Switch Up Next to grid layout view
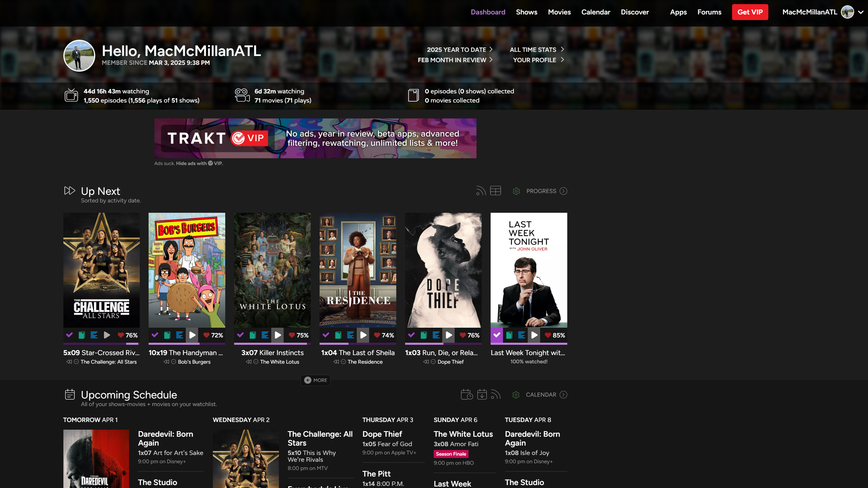 click(x=495, y=191)
